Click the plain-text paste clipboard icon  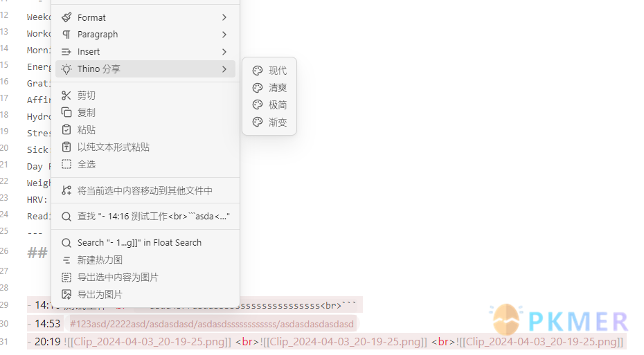[x=66, y=147]
